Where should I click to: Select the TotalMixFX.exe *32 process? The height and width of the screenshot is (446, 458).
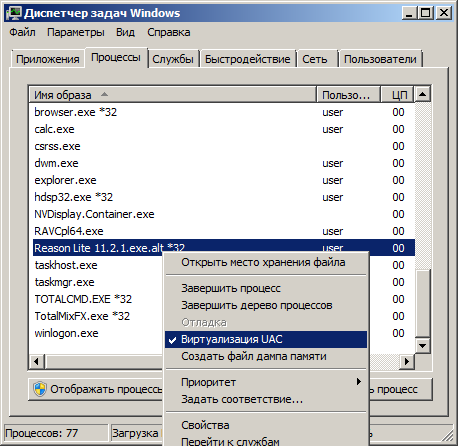point(97,316)
